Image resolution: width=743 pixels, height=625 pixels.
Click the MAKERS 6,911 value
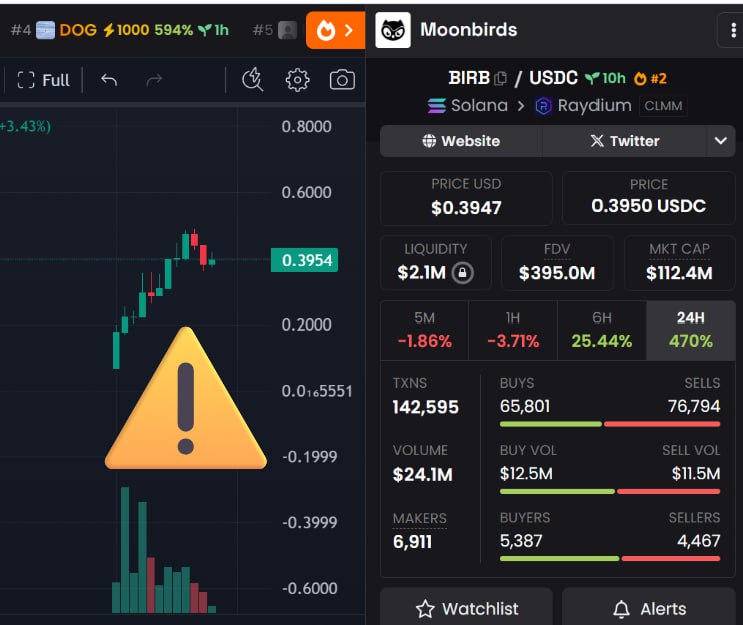(x=412, y=542)
